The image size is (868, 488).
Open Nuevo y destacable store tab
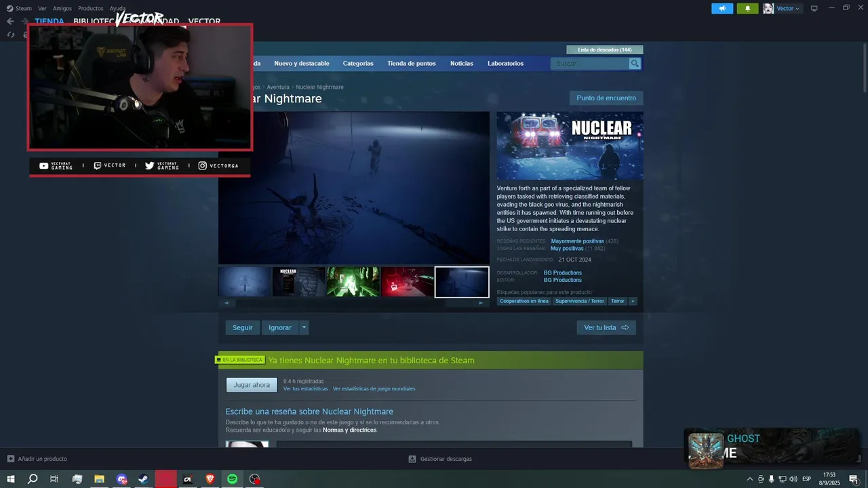coord(302,63)
